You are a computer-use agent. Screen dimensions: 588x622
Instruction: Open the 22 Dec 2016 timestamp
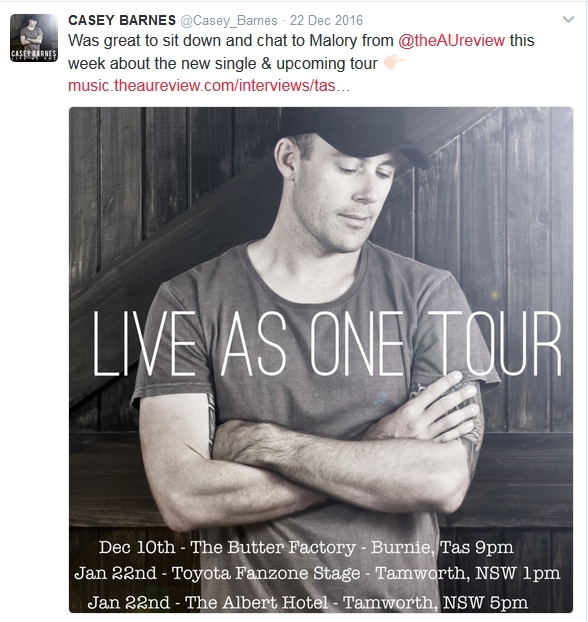click(326, 20)
